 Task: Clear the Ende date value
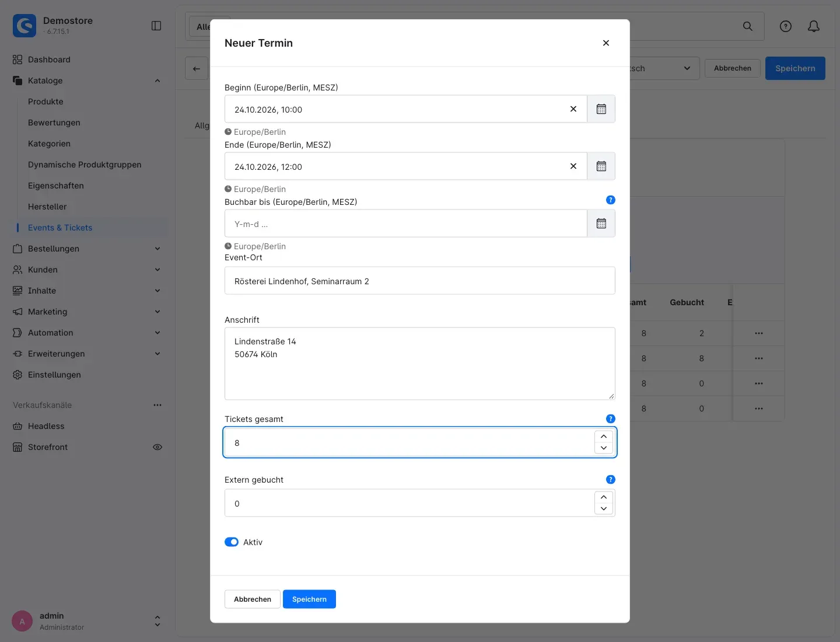pos(573,166)
